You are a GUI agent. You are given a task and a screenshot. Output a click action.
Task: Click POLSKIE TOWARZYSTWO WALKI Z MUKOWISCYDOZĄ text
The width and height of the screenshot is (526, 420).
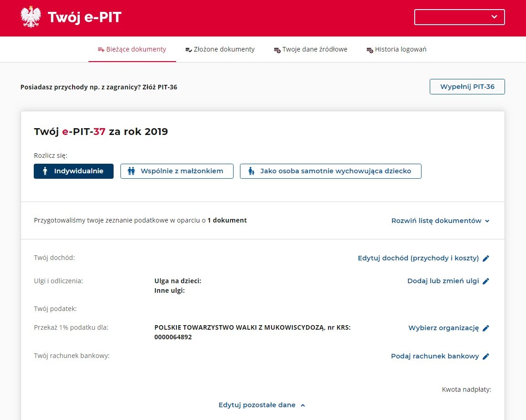(240, 327)
